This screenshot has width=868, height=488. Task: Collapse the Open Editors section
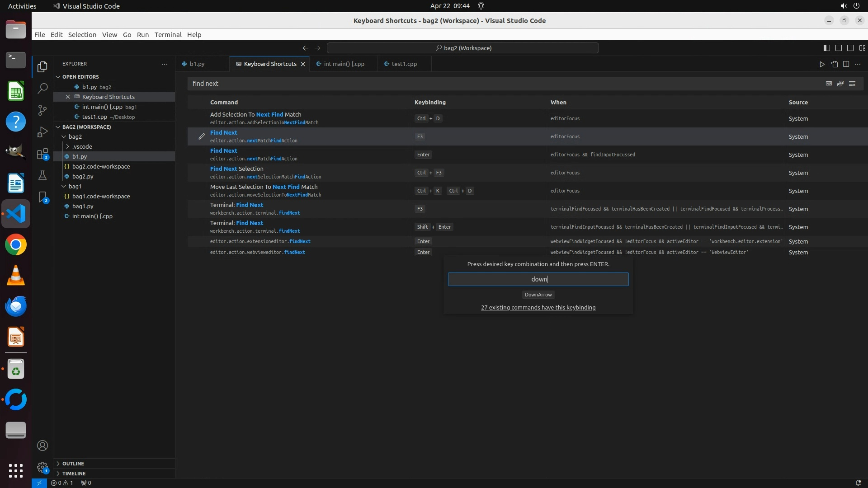58,77
